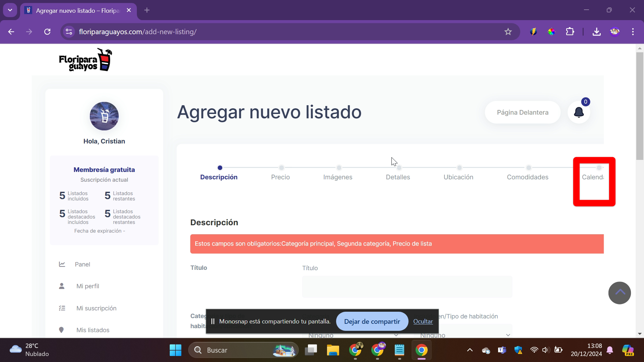Viewport: 644px width, 362px height.
Task: Open the notifications bell
Action: [579, 112]
